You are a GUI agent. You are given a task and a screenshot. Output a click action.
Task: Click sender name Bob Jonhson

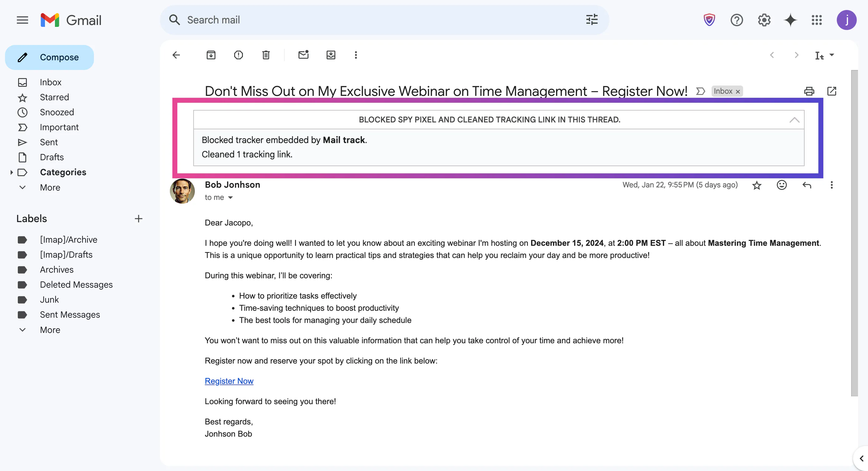(x=232, y=185)
